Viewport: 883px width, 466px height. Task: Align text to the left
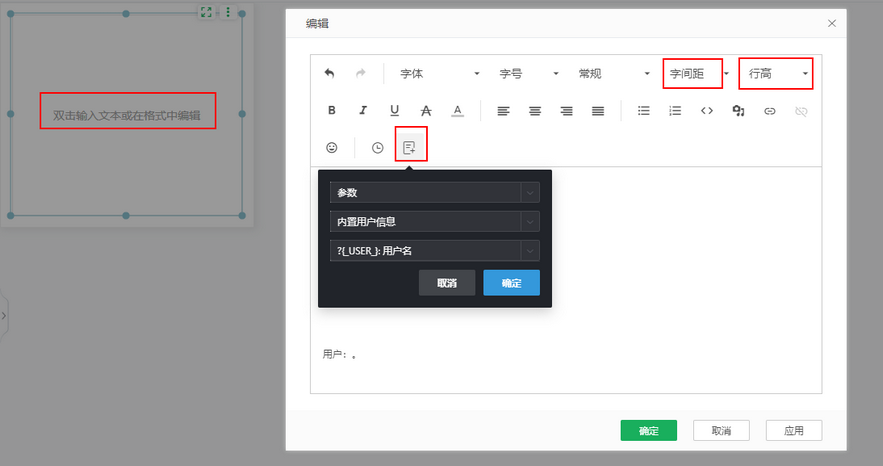click(503, 111)
